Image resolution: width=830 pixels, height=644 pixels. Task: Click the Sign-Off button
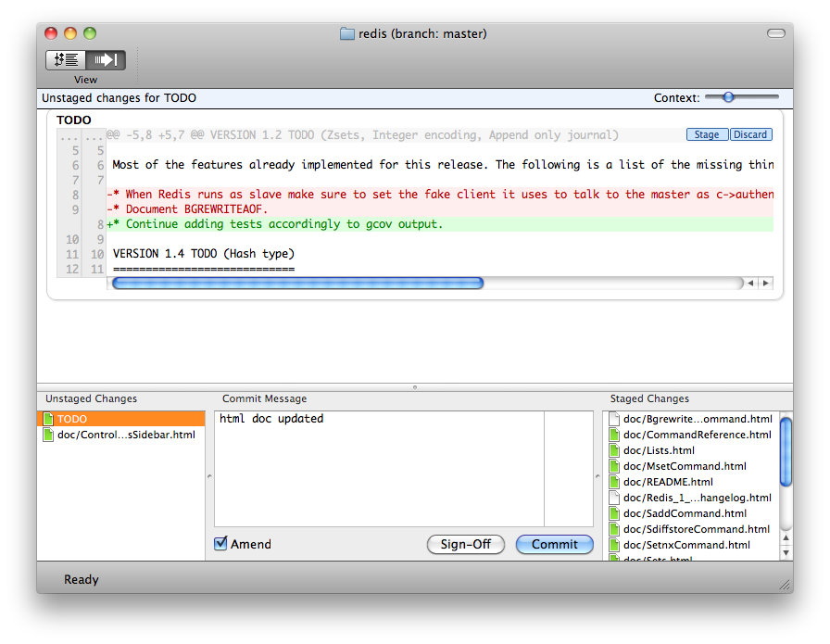click(x=465, y=545)
